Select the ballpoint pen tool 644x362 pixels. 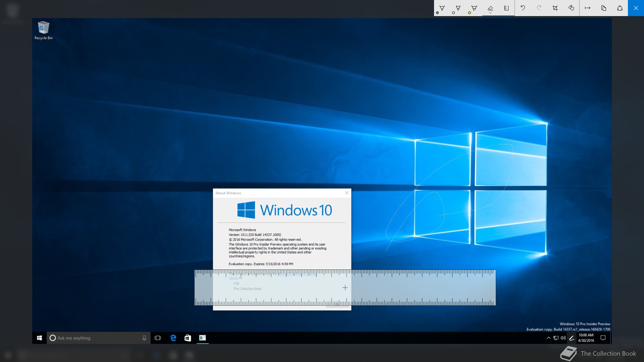point(442,8)
